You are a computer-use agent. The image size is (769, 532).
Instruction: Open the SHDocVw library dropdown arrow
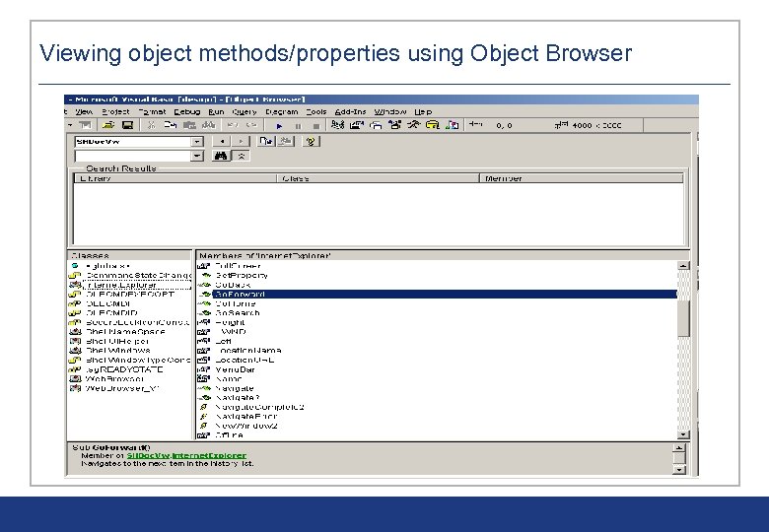(x=196, y=142)
